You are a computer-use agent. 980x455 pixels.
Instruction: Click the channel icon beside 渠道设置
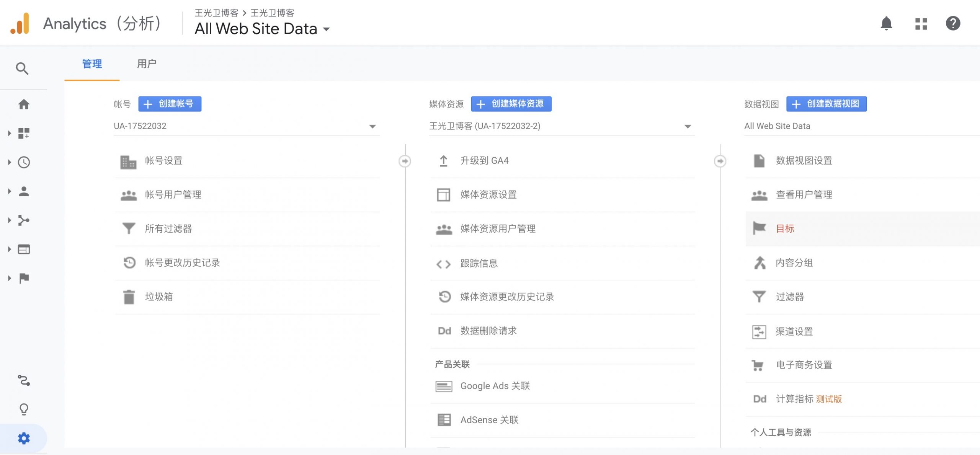759,332
